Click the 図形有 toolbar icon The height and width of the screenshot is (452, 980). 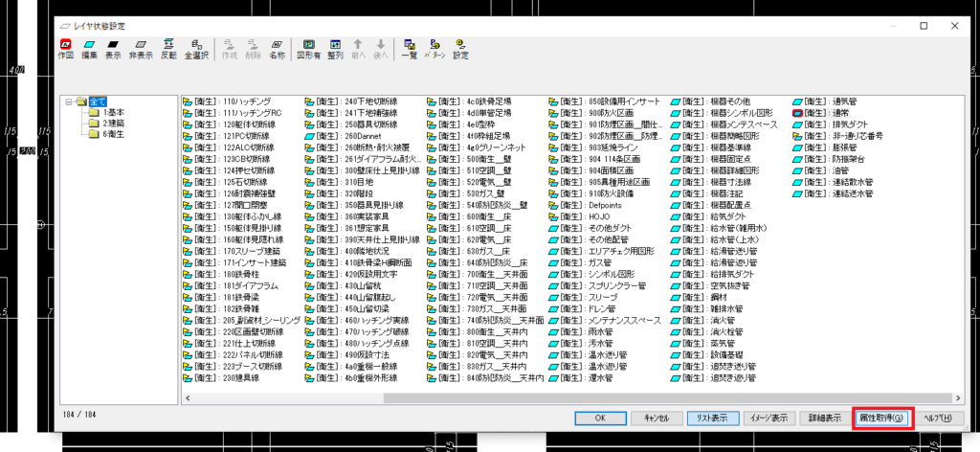click(x=309, y=48)
